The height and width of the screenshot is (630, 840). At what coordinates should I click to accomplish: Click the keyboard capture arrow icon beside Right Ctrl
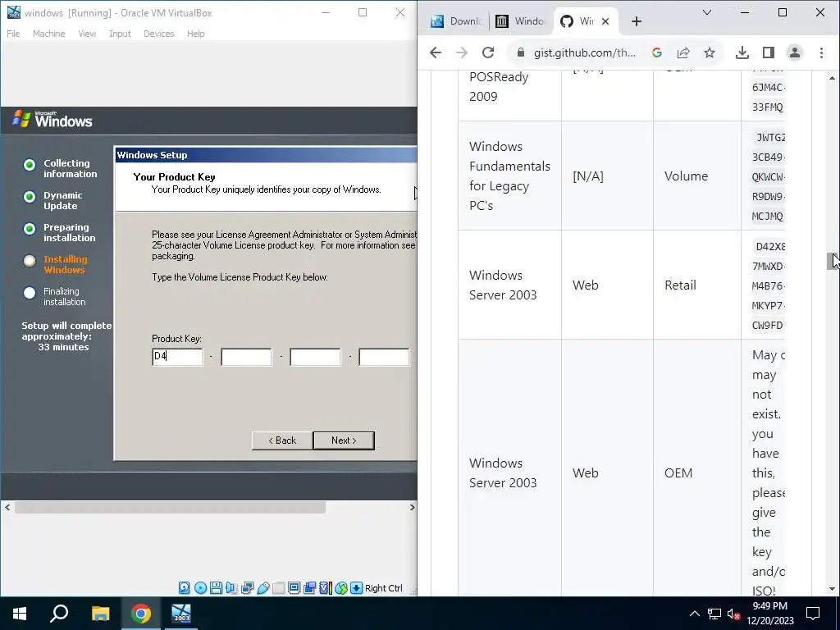click(357, 587)
